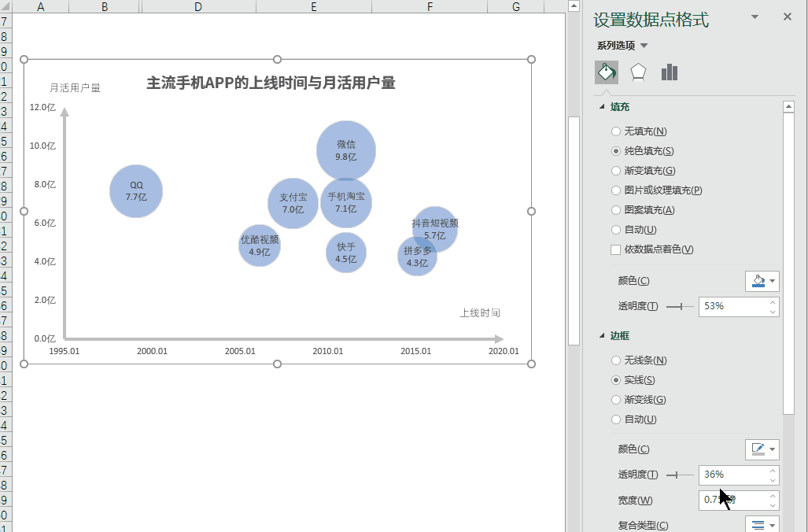Viewport: 808px width, 532px height.
Task: Increase fill transparency with up spinner
Action: (x=773, y=302)
